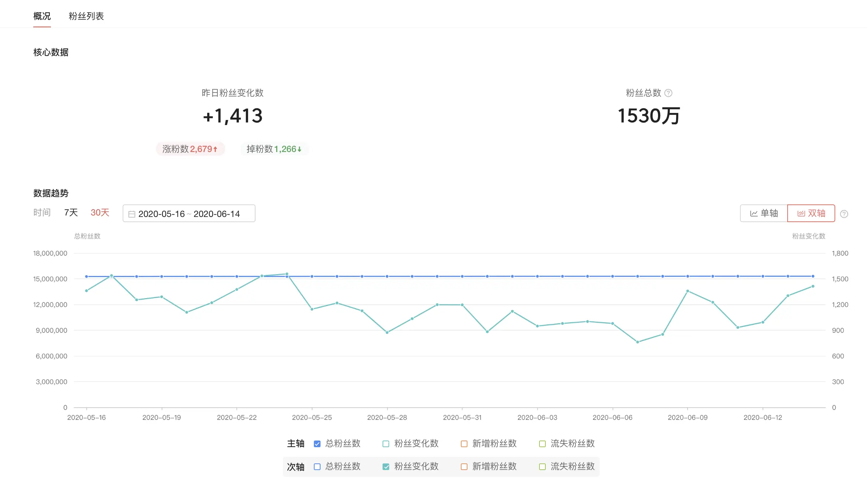Image resolution: width=867 pixels, height=504 pixels.
Task: Click help icon next to 粉丝总数
Action: 668,93
